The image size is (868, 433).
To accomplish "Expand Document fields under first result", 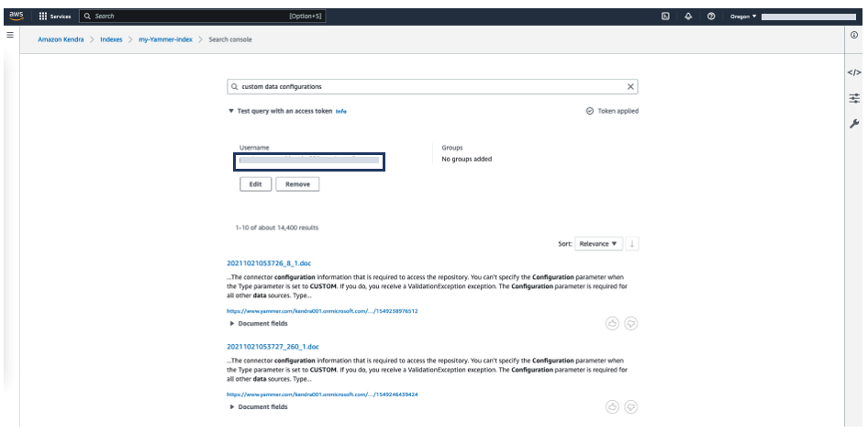I will click(259, 323).
